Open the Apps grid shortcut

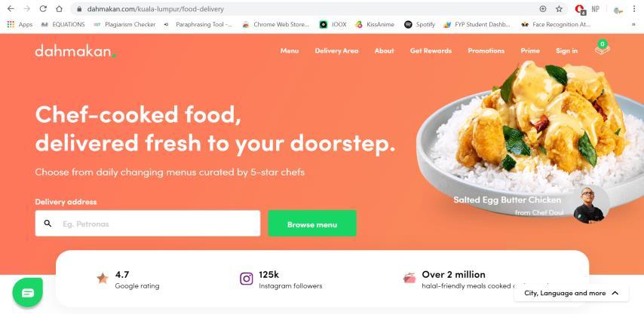tap(20, 25)
